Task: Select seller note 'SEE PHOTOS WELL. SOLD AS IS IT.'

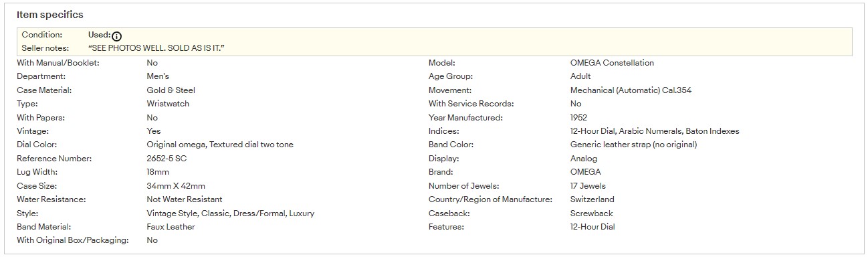Action: (156, 48)
